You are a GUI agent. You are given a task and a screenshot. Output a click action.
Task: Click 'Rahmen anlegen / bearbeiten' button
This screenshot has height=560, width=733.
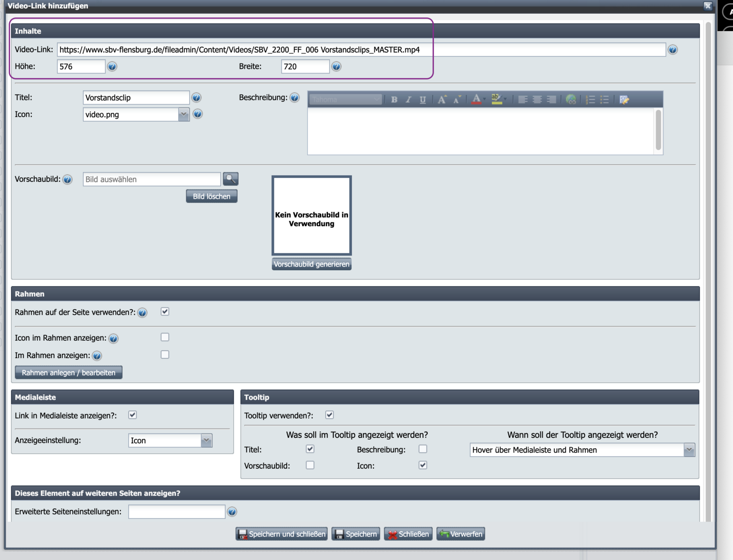(x=69, y=373)
